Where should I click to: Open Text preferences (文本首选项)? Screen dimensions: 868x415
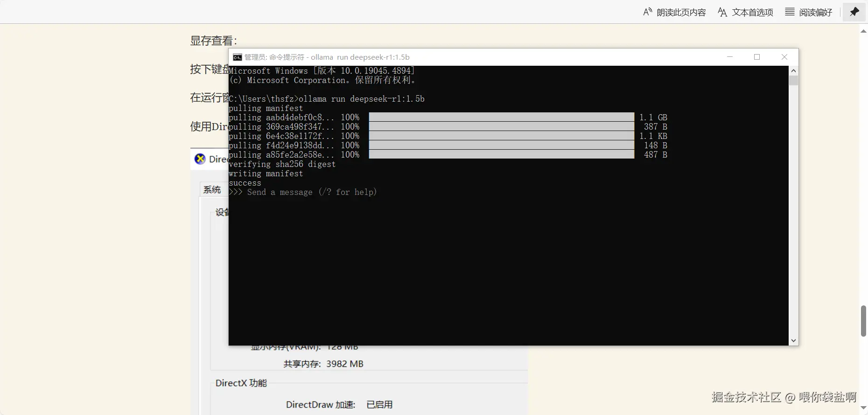(745, 12)
